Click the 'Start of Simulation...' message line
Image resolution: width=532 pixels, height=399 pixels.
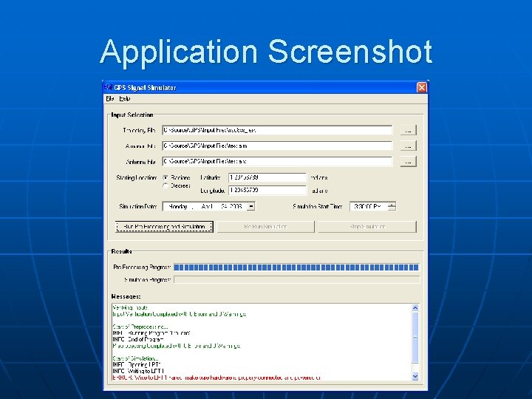coord(135,358)
